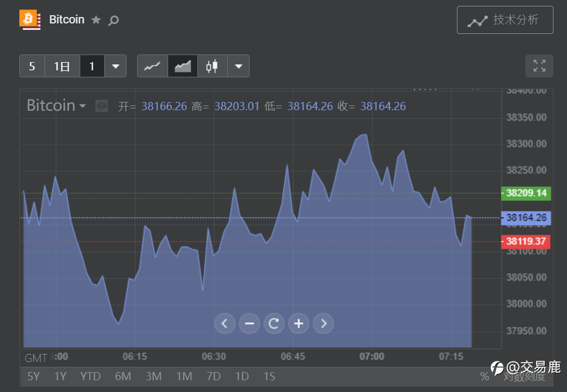The width and height of the screenshot is (567, 392).
Task: Zoom out the chart with minus button
Action: tap(250, 323)
